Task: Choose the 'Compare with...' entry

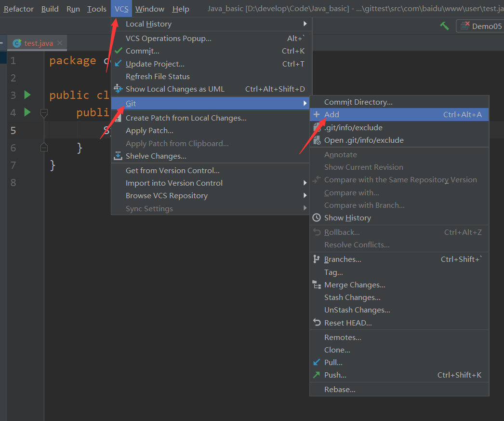Action: click(x=399, y=192)
